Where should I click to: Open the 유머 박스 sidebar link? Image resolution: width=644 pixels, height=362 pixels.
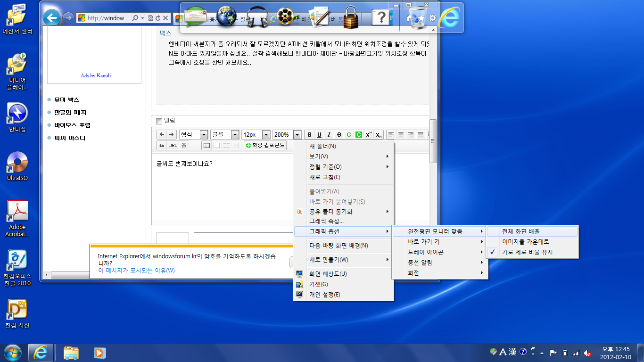66,100
